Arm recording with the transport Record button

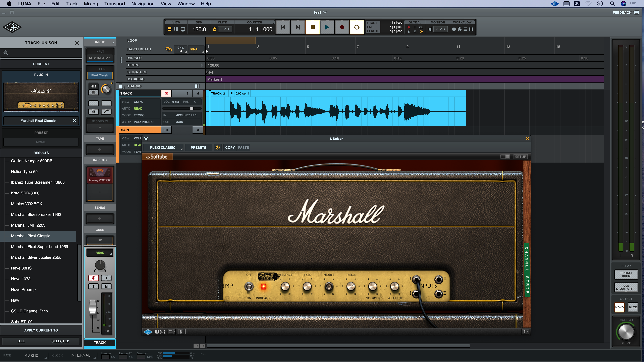coord(342,27)
